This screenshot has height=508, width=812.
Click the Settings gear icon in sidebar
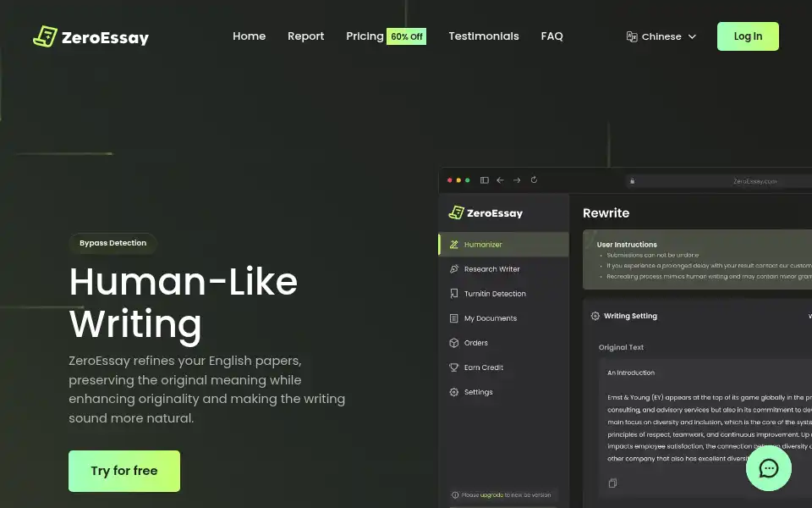(453, 392)
